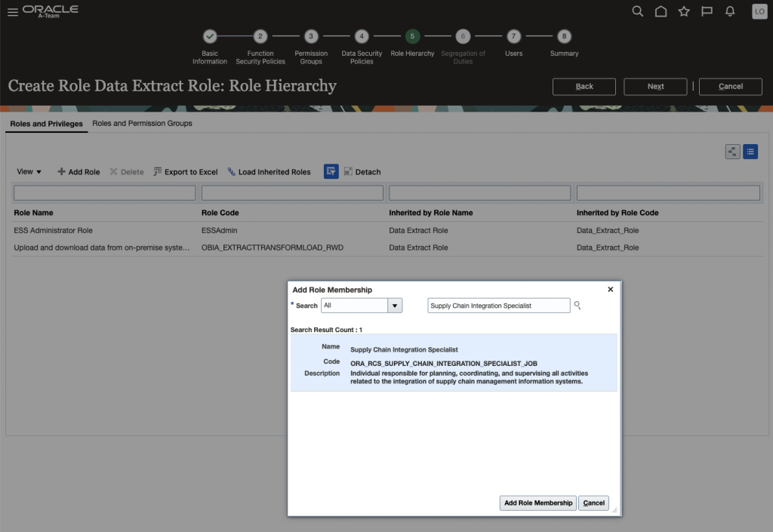Click the Inherited by Role Name filter field
This screenshot has width=773, height=532.
(479, 192)
